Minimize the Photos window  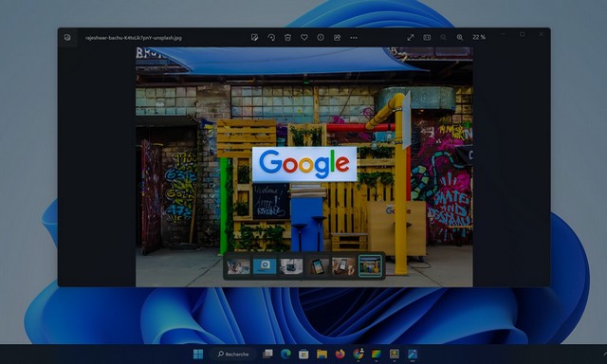point(504,34)
